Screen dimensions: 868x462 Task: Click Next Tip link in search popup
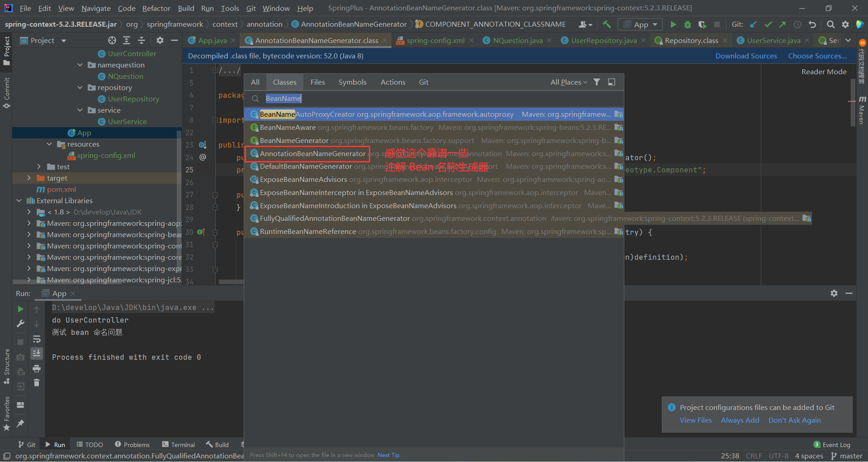388,455
